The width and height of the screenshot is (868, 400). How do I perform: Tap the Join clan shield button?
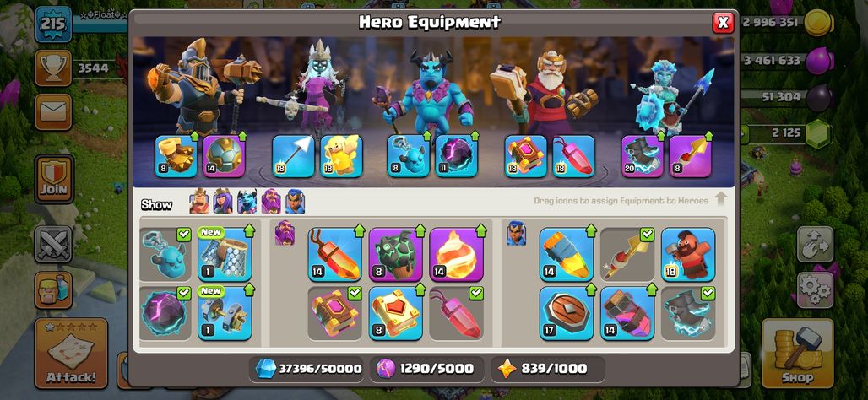pyautogui.click(x=54, y=179)
